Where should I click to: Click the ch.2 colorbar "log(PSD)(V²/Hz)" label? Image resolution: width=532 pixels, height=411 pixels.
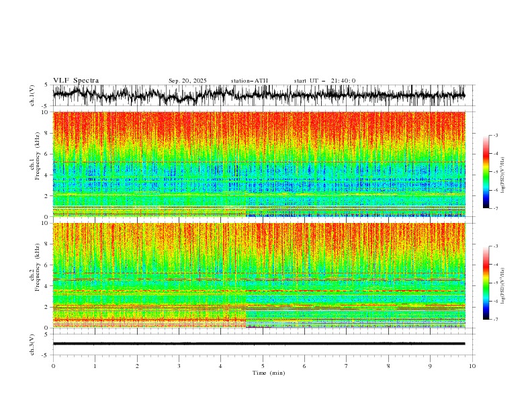coord(502,286)
